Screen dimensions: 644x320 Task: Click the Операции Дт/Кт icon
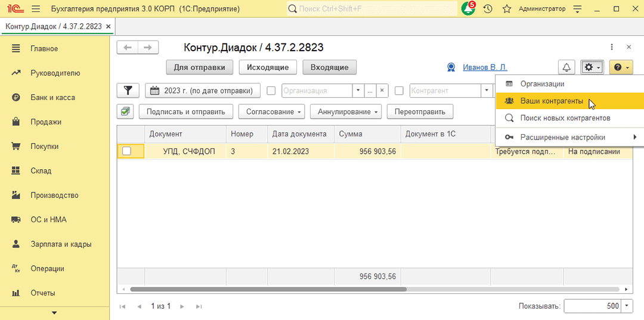(16, 269)
